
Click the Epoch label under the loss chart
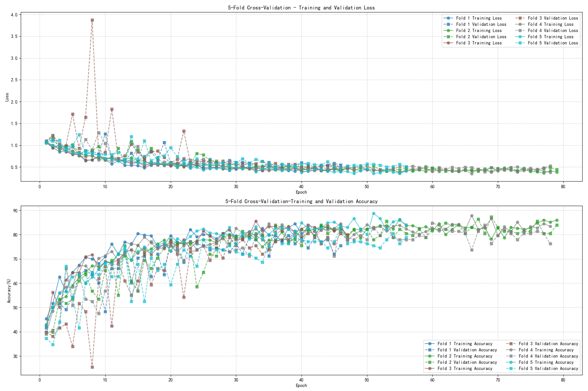301,192
